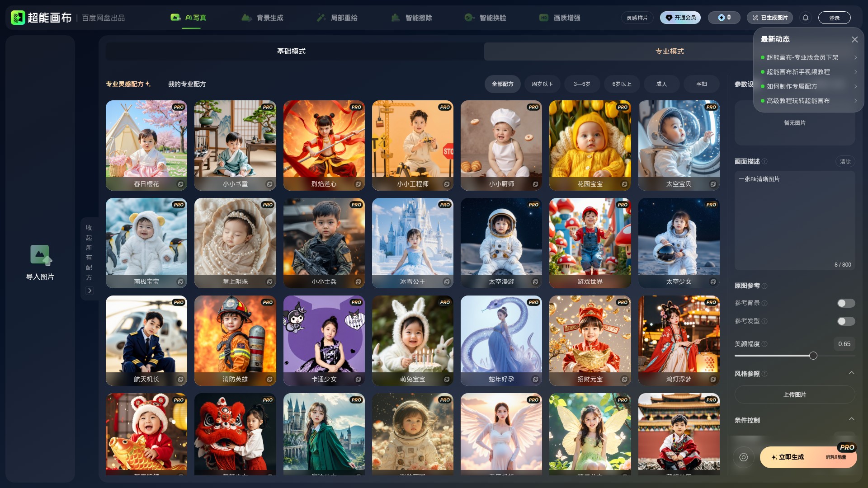Enable the 参考发型 toggle switch
This screenshot has height=488, width=868.
click(845, 321)
